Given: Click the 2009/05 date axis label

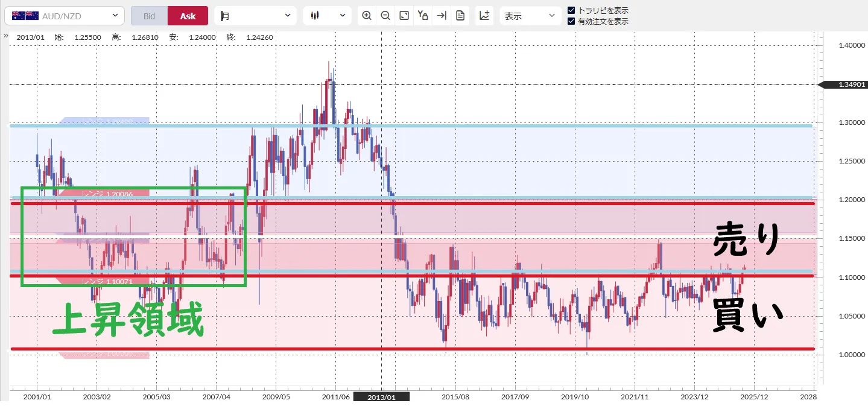Looking at the screenshot, I should 276,397.
